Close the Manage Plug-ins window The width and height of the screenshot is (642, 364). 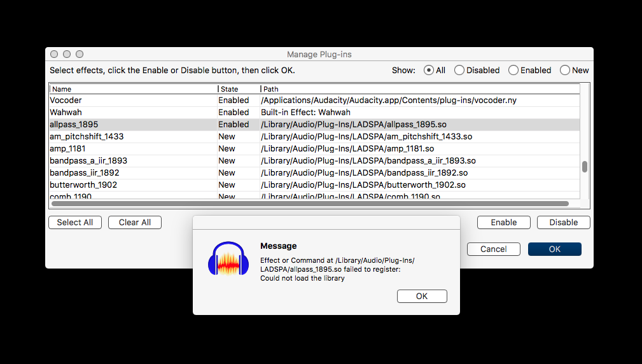pos(54,54)
